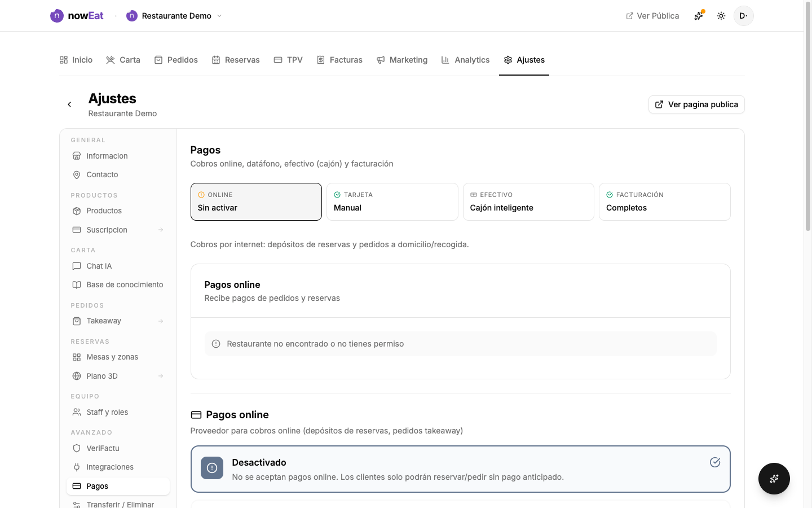Switch to the Carta tab
Screen dimensions: 812x508
pyautogui.click(x=123, y=60)
